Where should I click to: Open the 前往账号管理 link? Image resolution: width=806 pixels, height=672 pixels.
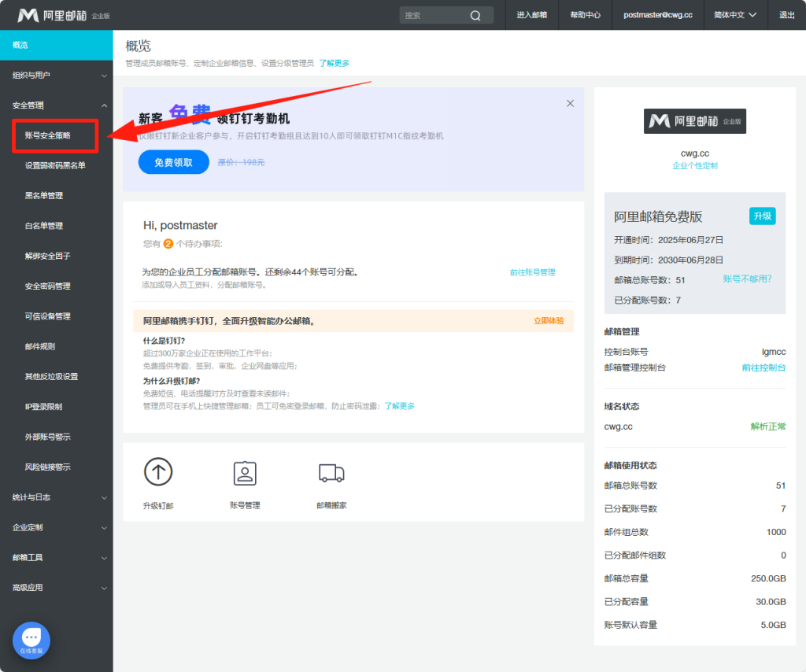click(532, 272)
